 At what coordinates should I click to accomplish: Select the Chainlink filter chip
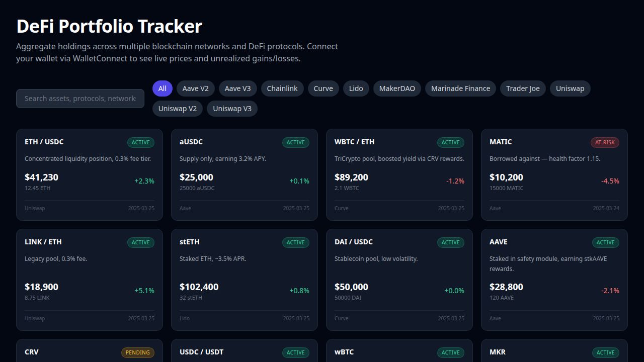point(282,88)
